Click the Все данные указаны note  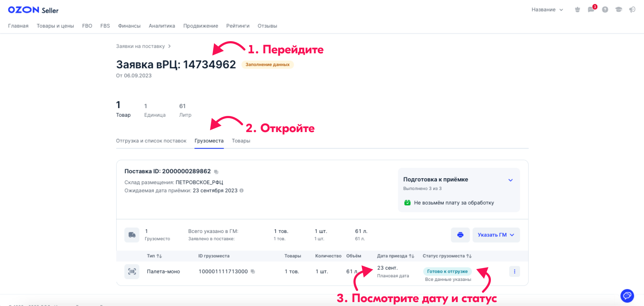coord(448,280)
